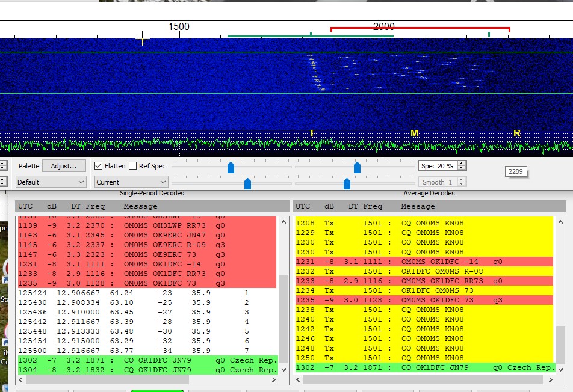
Task: Select the 1139 OH3LWP RR73 decode row
Action: [147, 225]
